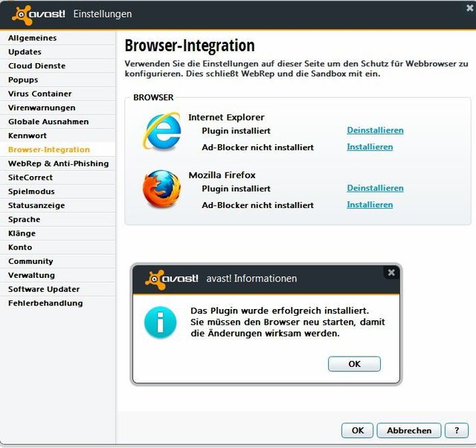
Task: Open Virus Container settings
Action: tap(58, 94)
